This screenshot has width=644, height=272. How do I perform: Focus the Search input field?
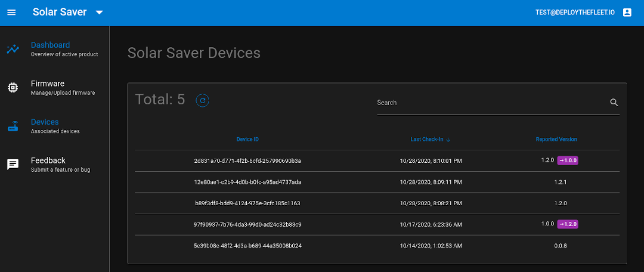point(492,103)
